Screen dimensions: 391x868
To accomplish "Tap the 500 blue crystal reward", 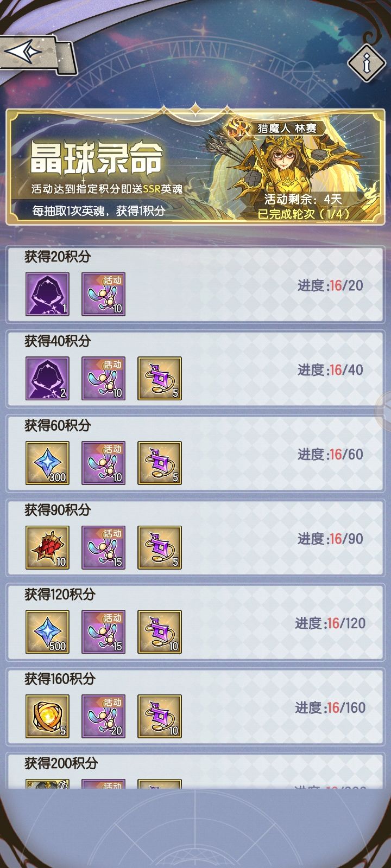I will tap(48, 632).
